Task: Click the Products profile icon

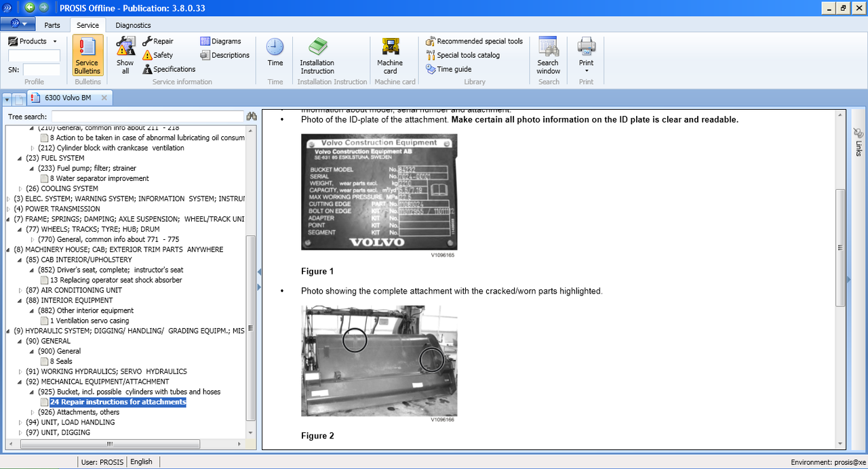Action: (13, 41)
